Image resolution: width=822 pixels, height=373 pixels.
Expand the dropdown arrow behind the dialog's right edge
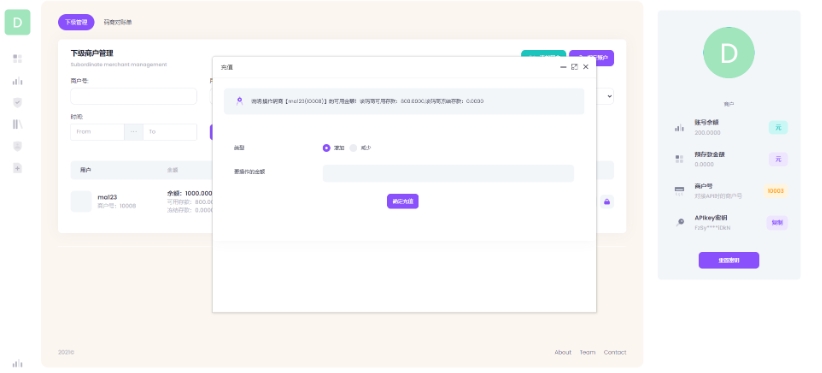609,96
